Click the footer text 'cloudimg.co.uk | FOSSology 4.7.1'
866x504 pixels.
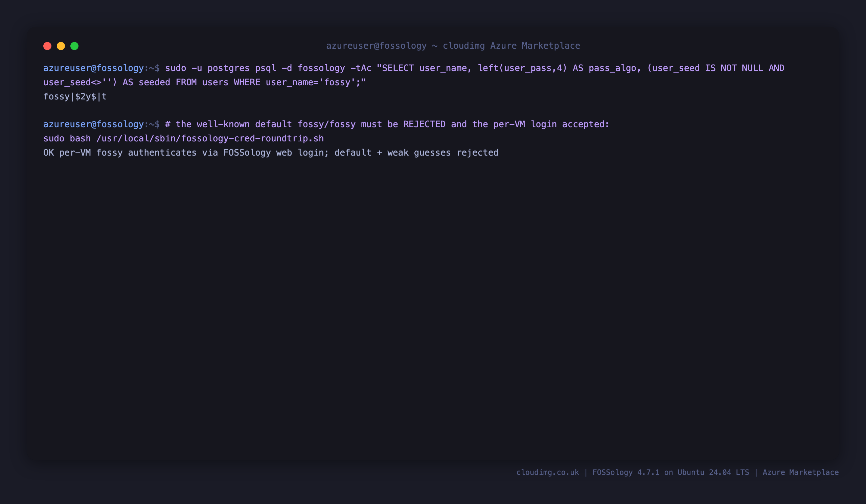click(588, 473)
